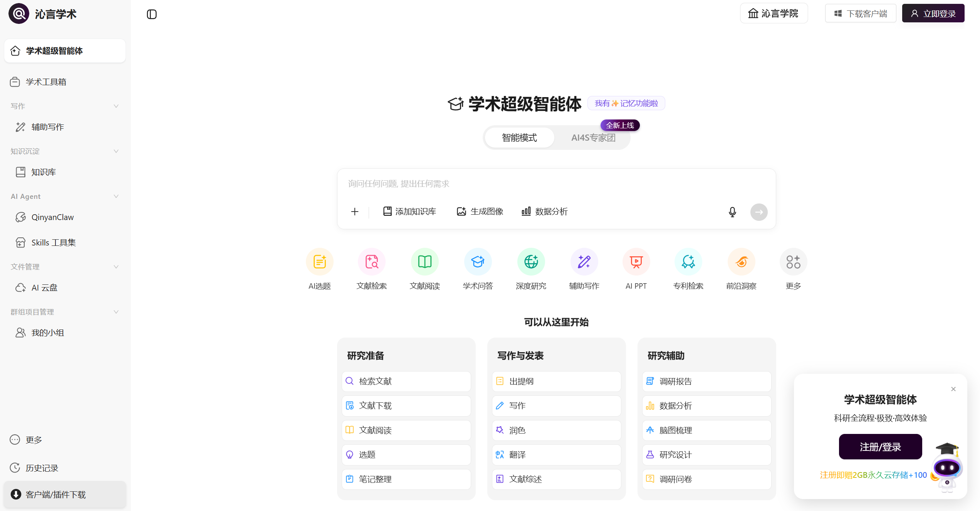
Task: Click the AI选题 icon
Action: [319, 262]
